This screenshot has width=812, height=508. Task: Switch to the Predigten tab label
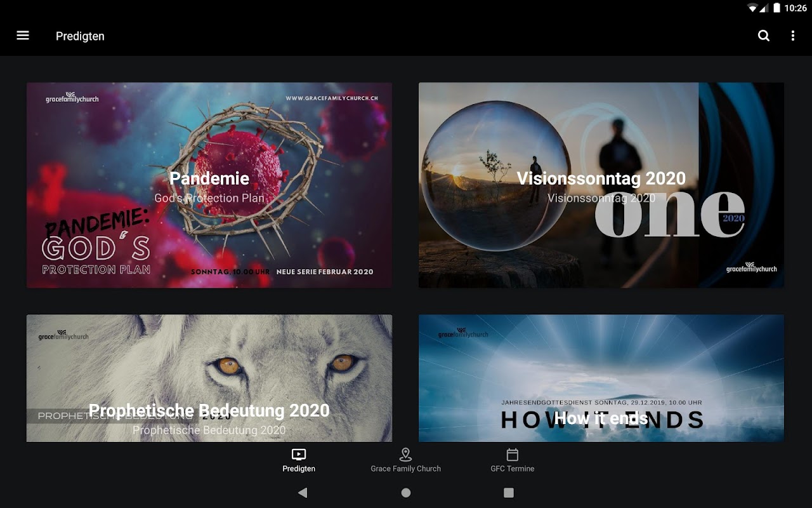299,469
